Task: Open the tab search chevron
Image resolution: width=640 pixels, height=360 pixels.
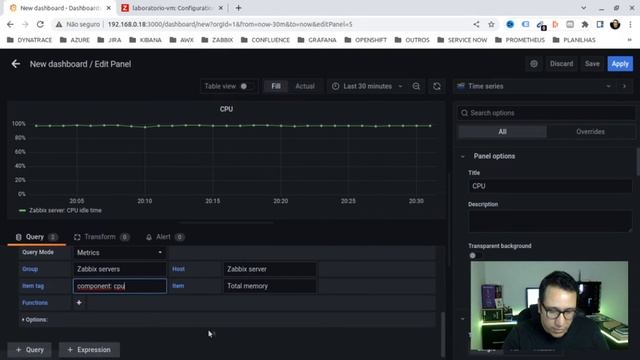Action: click(584, 8)
